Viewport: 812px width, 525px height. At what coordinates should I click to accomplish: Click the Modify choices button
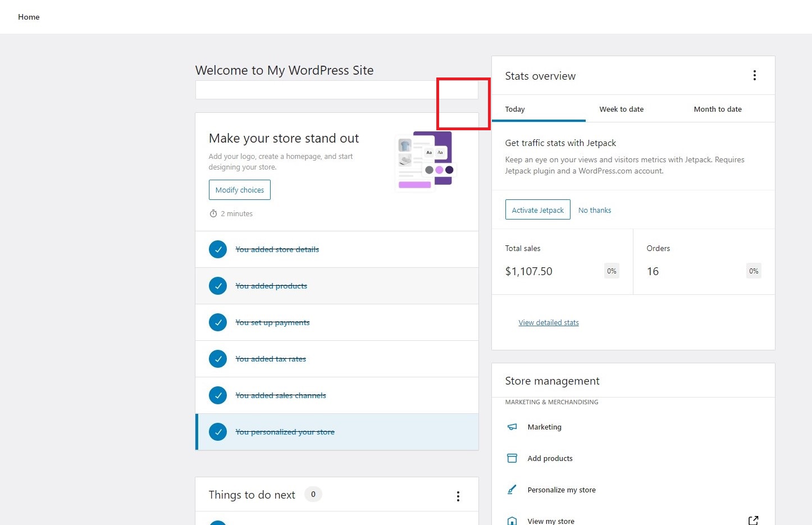[x=240, y=190]
